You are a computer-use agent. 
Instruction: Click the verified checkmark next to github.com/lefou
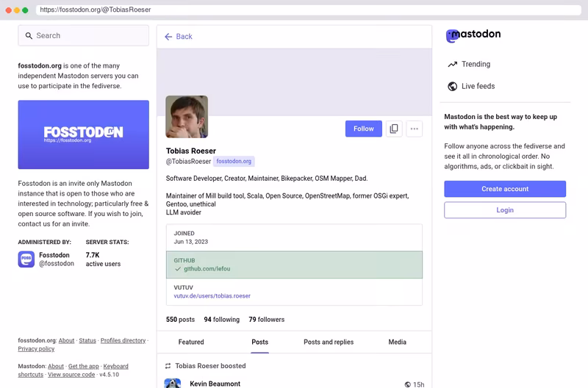coord(178,269)
